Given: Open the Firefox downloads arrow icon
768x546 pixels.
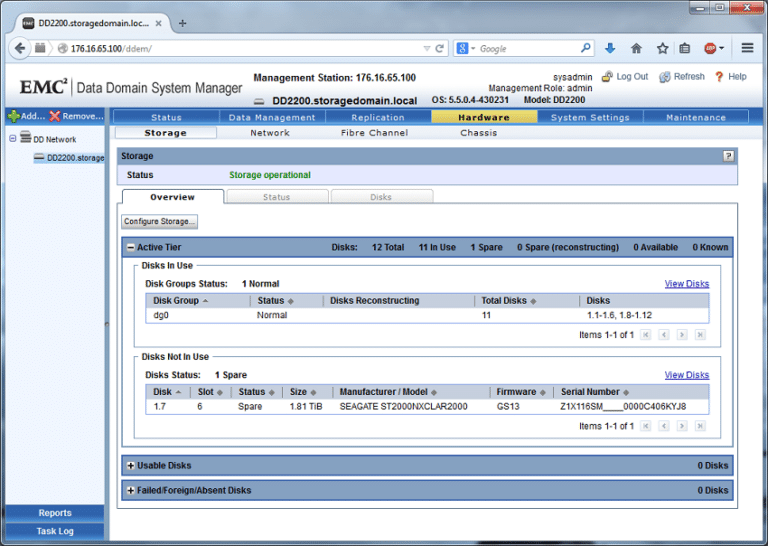Looking at the screenshot, I should pyautogui.click(x=610, y=48).
